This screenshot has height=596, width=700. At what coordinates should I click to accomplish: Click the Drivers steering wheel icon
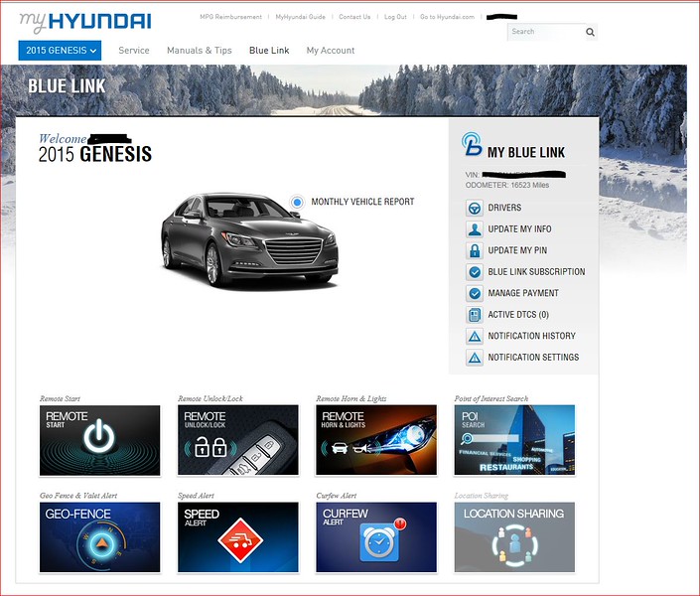pos(475,208)
